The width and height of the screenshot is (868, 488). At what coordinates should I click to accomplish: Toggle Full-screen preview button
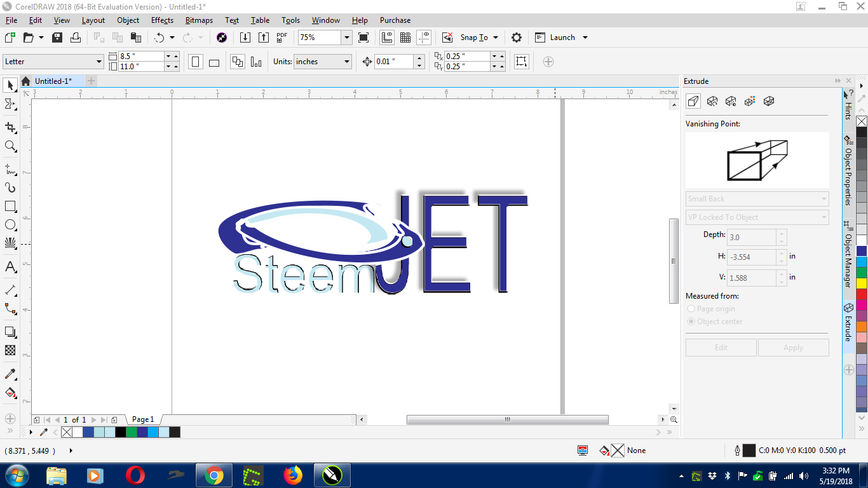[363, 37]
